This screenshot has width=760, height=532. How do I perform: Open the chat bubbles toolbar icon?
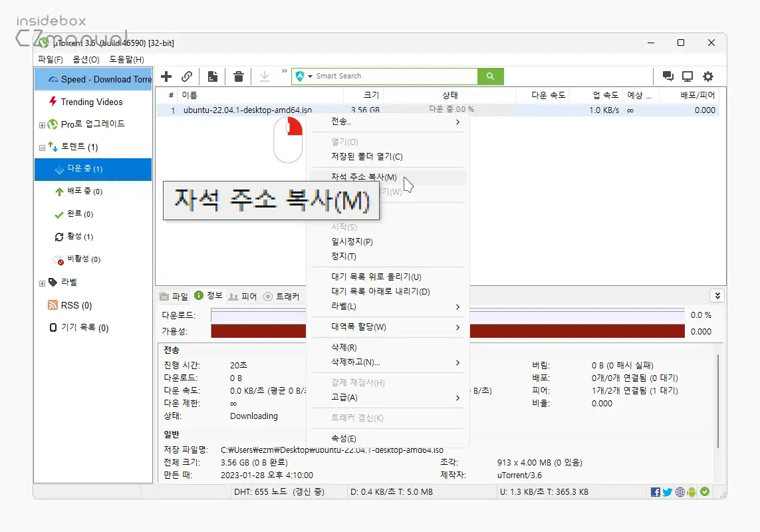pos(668,76)
